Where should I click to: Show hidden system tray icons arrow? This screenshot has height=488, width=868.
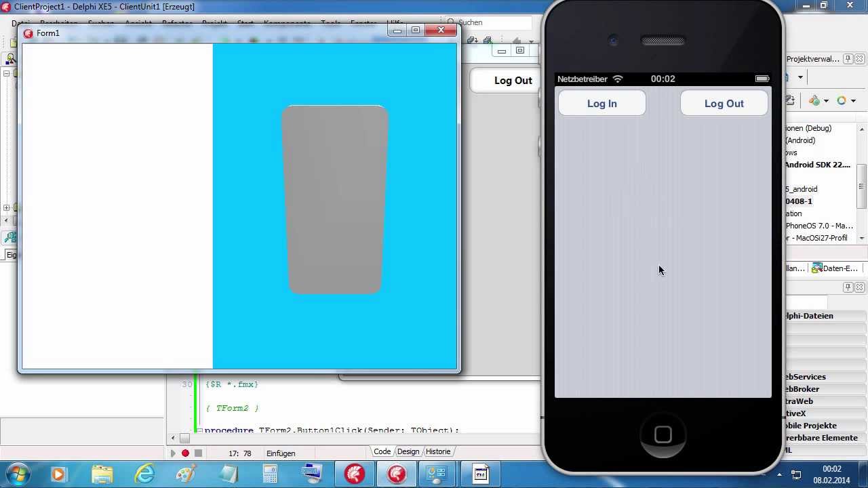(780, 474)
